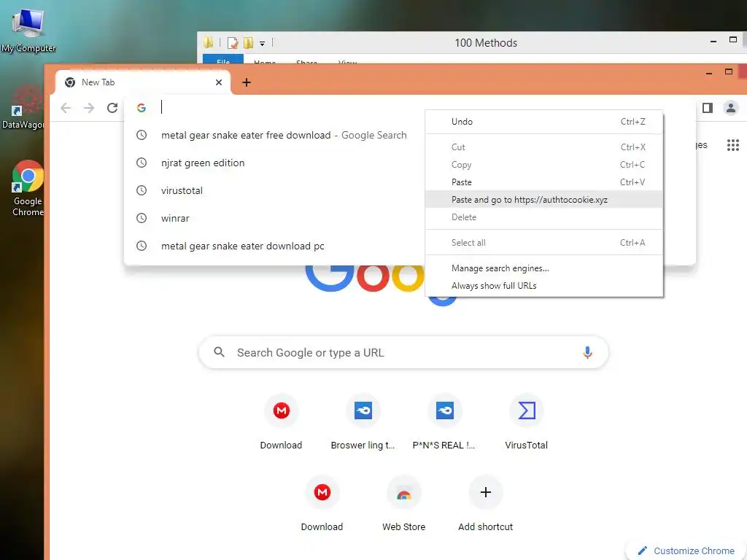This screenshot has height=560, width=747.
Task: Close the New Tab tab
Action: [x=219, y=82]
